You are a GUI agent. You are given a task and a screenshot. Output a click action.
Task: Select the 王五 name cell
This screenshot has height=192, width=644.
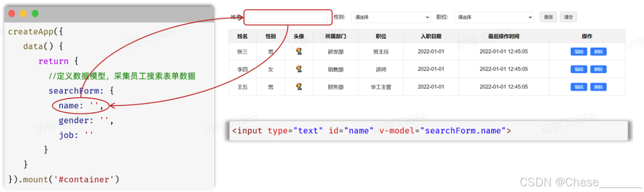tap(243, 87)
